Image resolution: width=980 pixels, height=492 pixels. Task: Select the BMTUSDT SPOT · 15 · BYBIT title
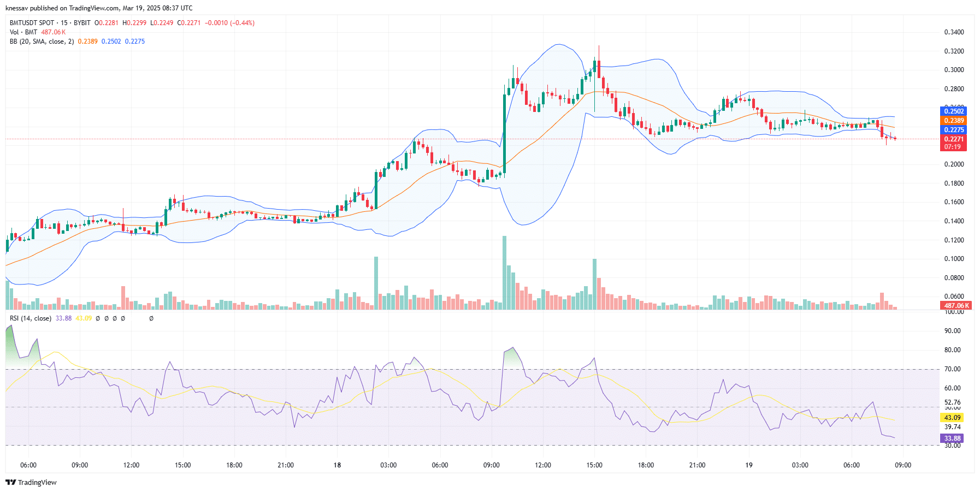click(x=50, y=23)
